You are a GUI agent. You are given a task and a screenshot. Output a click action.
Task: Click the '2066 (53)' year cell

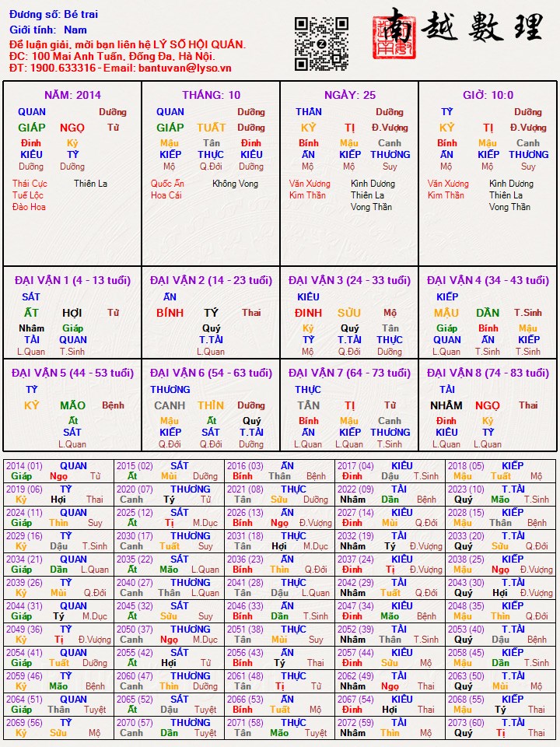tap(279, 705)
